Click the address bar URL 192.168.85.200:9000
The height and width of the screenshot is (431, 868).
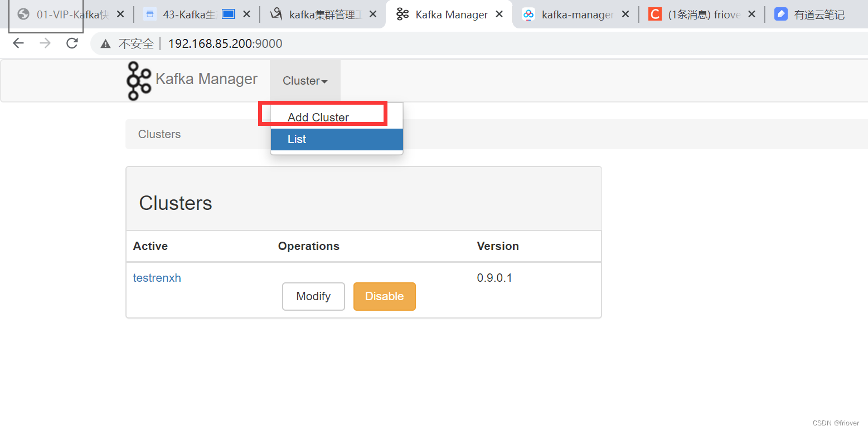click(225, 43)
